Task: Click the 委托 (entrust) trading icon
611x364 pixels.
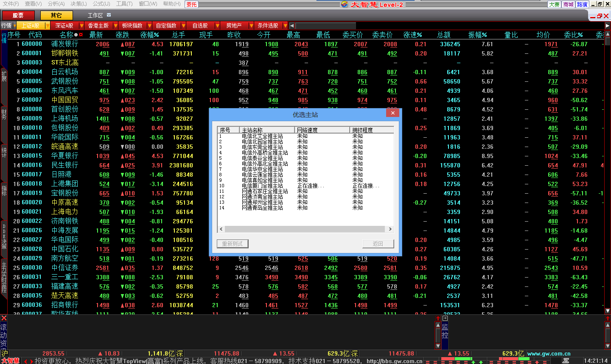Action: (x=191, y=4)
